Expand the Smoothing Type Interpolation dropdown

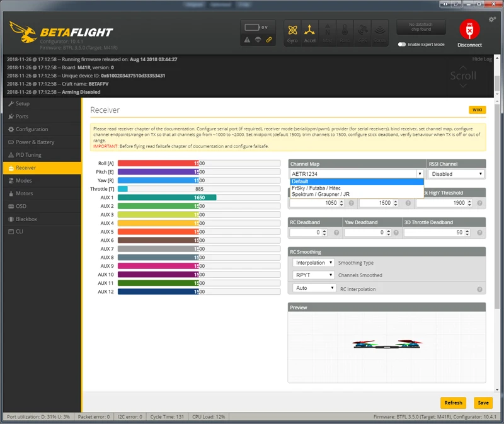coord(313,263)
